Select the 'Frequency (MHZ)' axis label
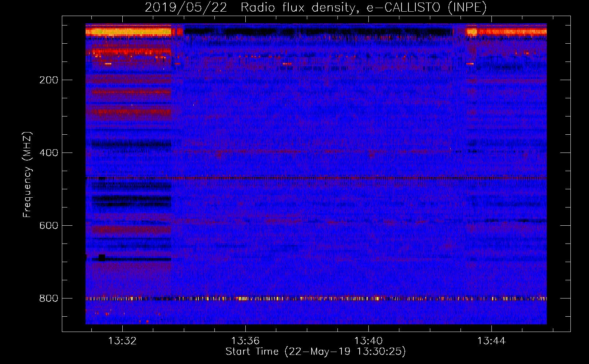This screenshot has width=589, height=364. 27,174
